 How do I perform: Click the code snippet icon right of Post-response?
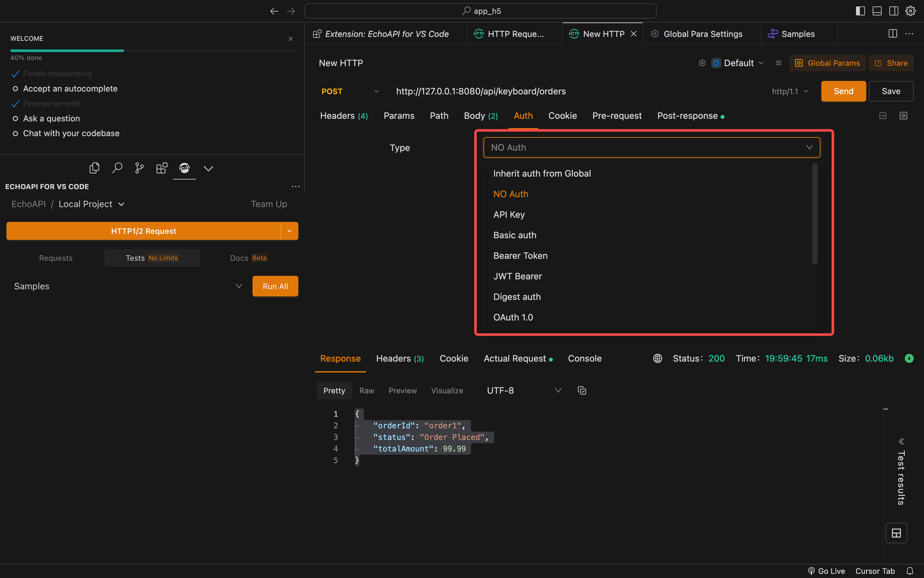(x=883, y=116)
